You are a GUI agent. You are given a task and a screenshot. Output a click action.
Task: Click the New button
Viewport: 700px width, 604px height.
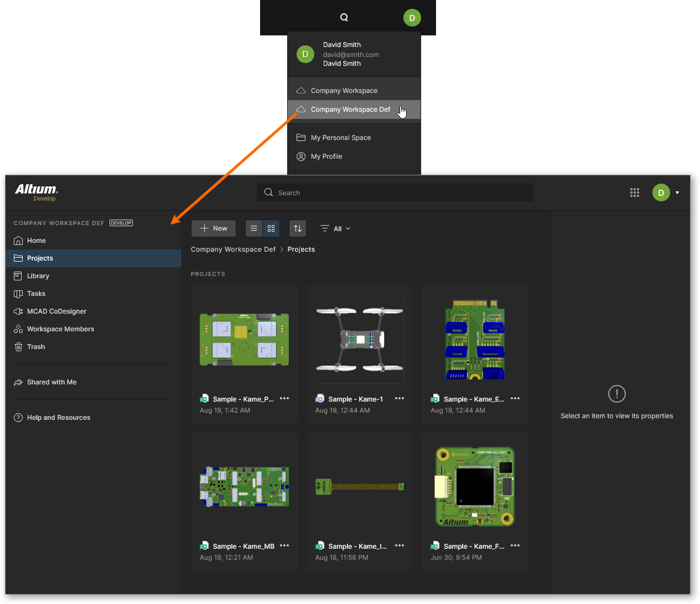pyautogui.click(x=214, y=228)
